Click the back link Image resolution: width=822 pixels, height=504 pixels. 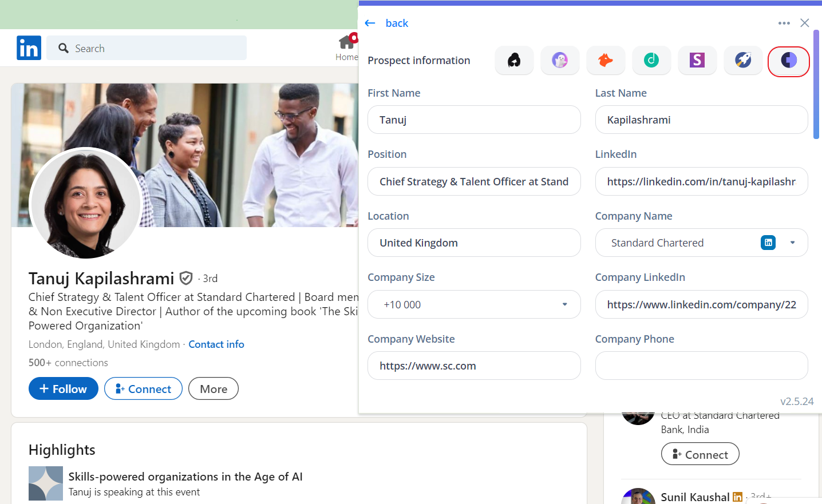(397, 23)
